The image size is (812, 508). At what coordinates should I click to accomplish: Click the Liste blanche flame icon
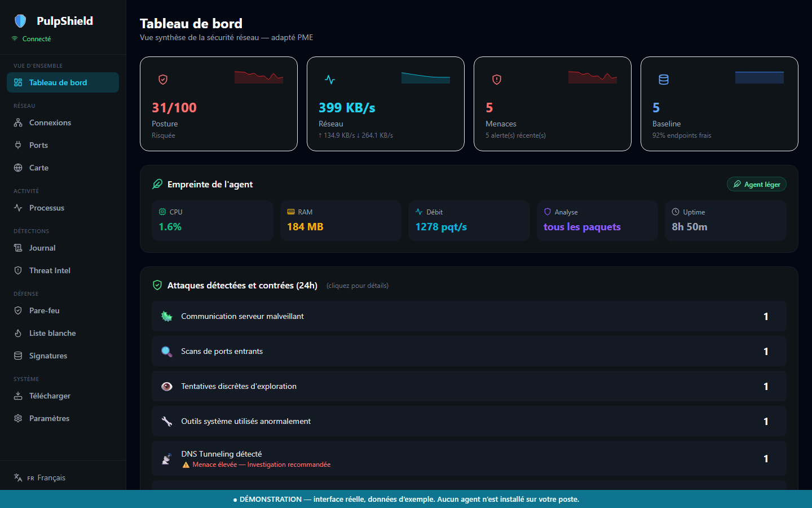(18, 333)
